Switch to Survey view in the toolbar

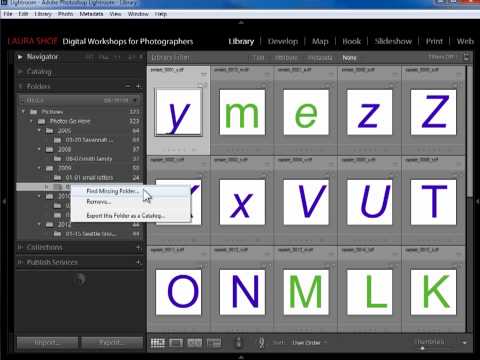pyautogui.click(x=214, y=343)
